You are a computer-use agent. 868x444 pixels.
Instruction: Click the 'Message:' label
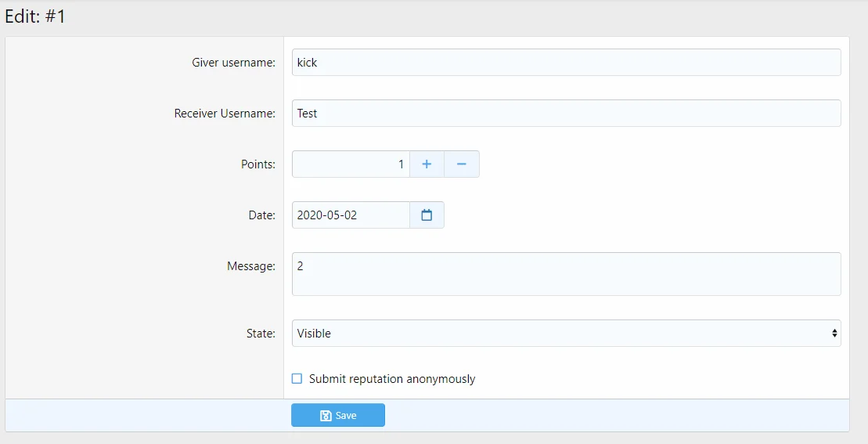(251, 266)
